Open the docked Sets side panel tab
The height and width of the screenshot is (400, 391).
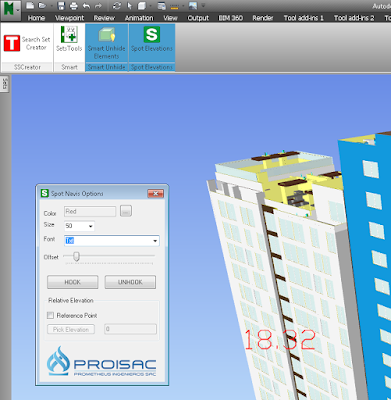point(5,84)
